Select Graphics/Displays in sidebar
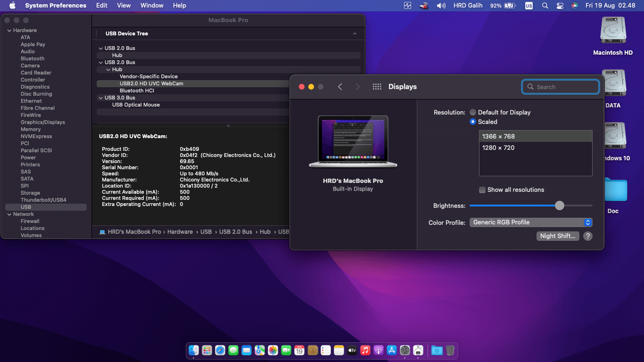This screenshot has height=362, width=644. [43, 122]
